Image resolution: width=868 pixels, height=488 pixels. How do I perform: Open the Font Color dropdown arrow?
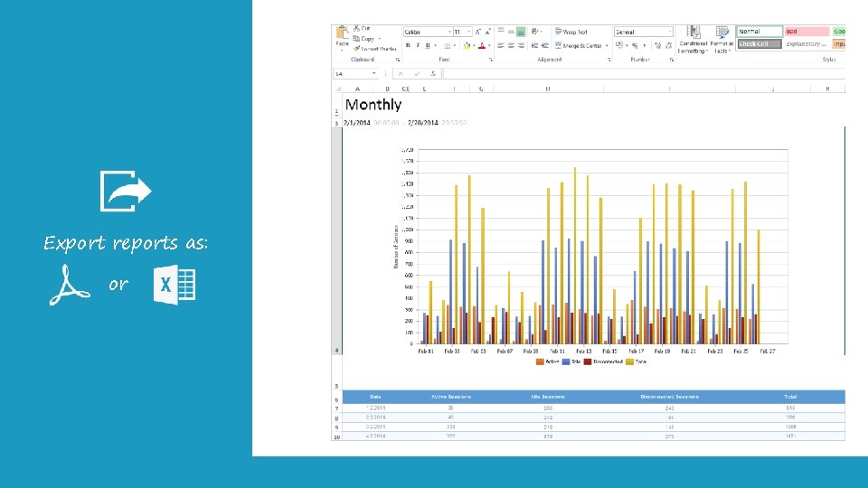pos(489,46)
